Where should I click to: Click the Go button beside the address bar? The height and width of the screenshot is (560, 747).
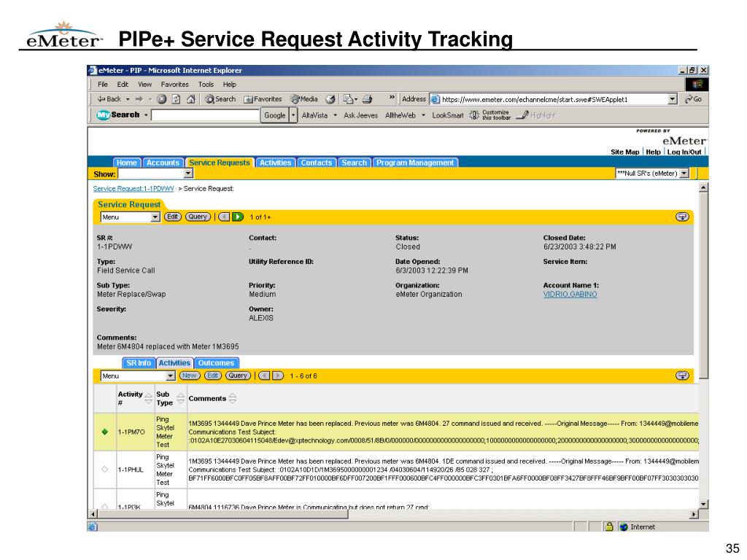point(693,99)
